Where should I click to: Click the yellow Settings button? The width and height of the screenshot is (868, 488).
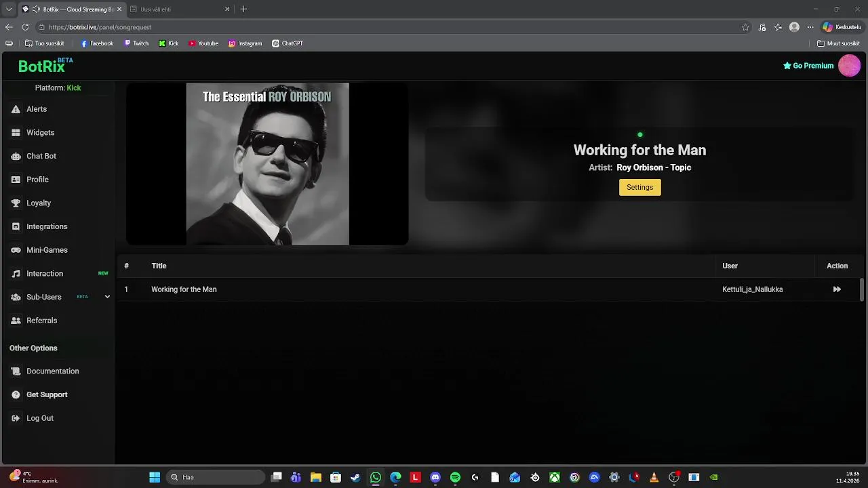pos(639,187)
